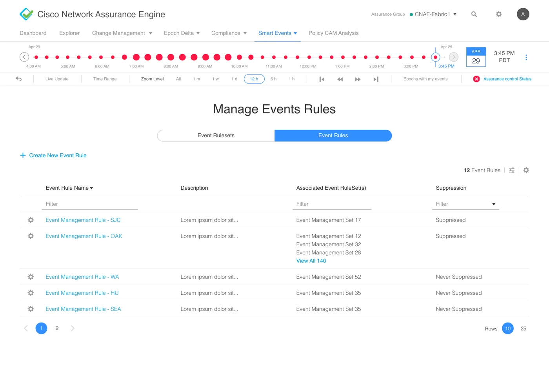Screen dimensions: 549x392
Task: Step backward with the rewind control
Action: (340, 79)
